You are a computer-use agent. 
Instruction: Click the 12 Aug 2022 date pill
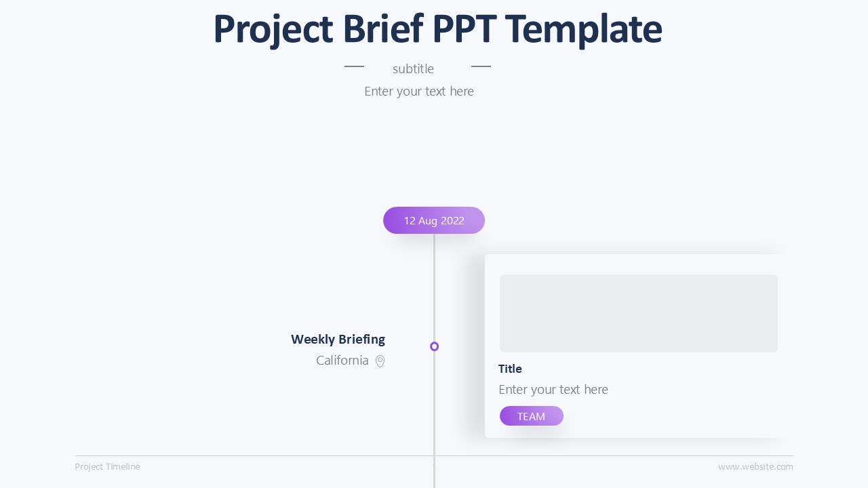434,220
